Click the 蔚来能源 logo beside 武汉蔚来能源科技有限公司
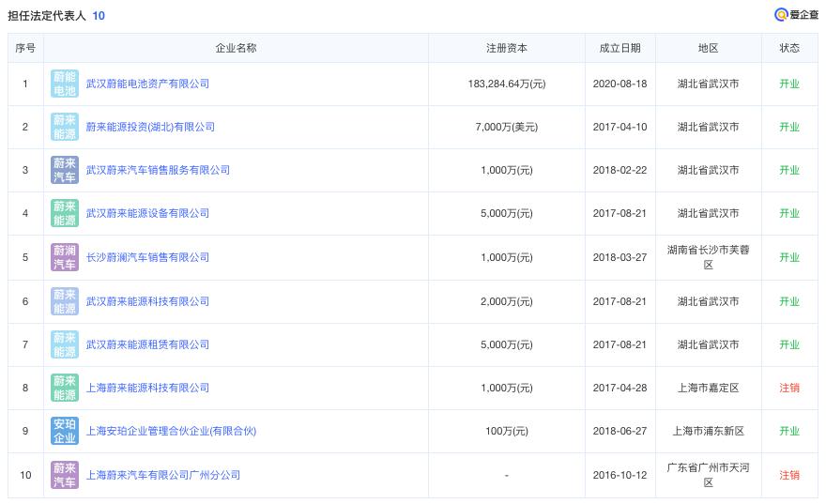 65,301
